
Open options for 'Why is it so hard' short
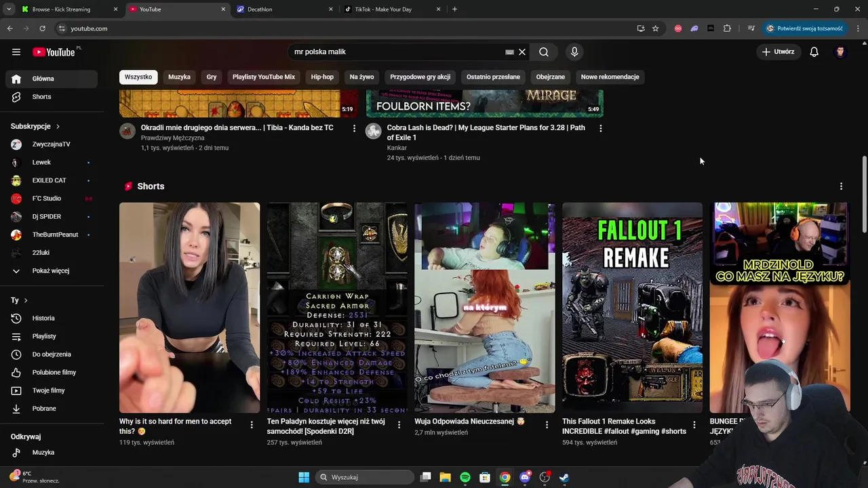[252, 425]
